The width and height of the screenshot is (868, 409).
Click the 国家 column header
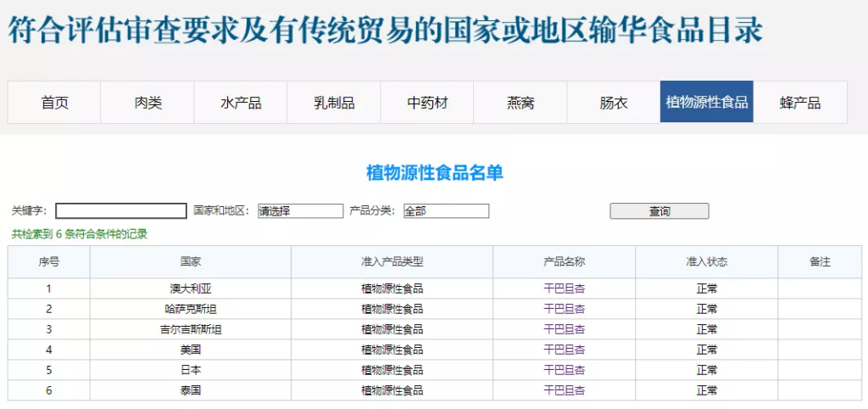click(x=191, y=262)
